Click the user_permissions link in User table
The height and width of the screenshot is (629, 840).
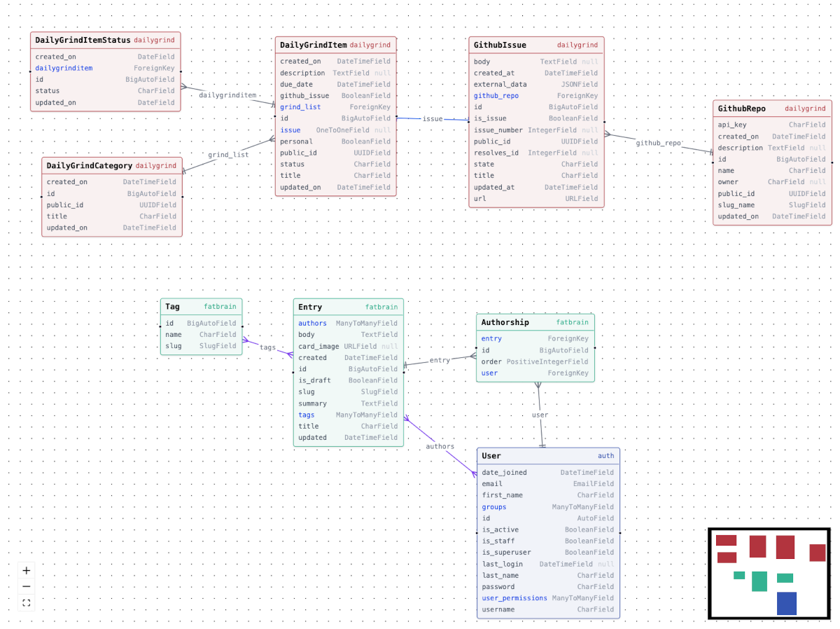[514, 597]
